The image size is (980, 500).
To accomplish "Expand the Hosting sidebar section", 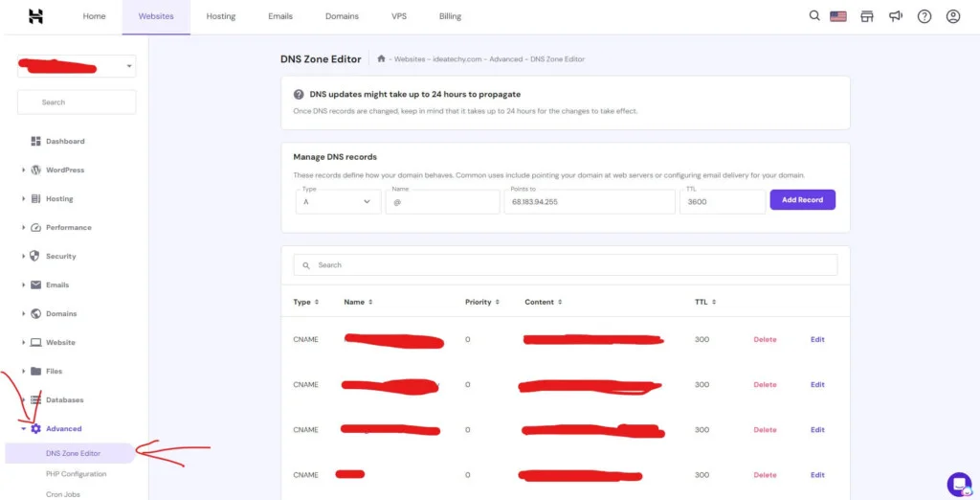I will coord(24,199).
